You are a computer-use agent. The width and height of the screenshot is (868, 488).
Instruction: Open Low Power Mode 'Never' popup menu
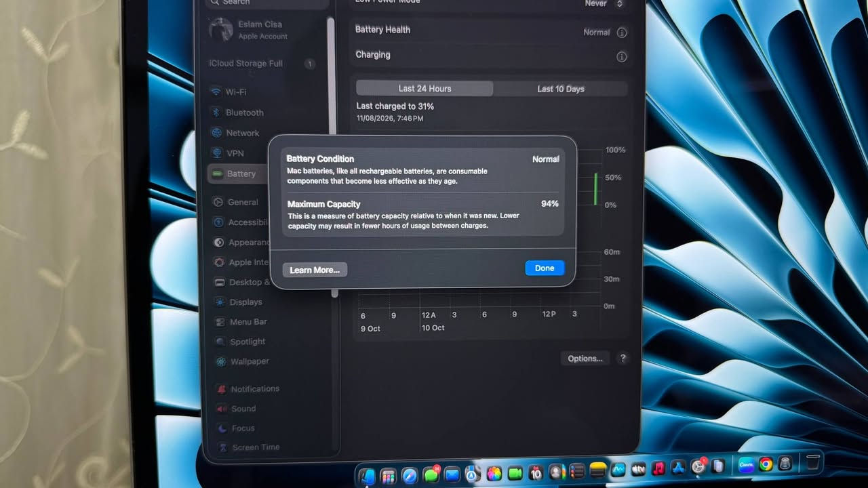pos(604,3)
